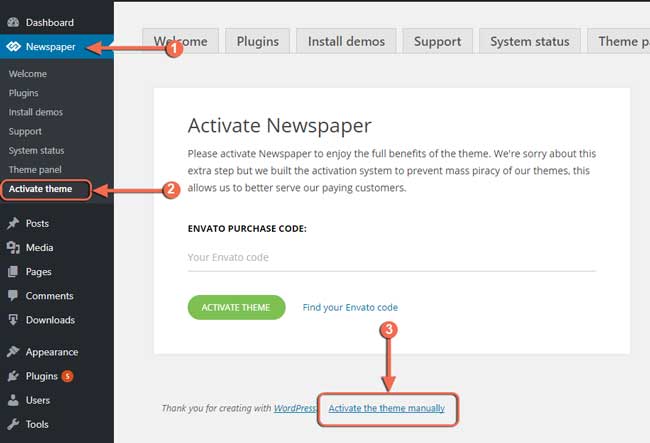Open Media in the sidebar

coord(57,247)
